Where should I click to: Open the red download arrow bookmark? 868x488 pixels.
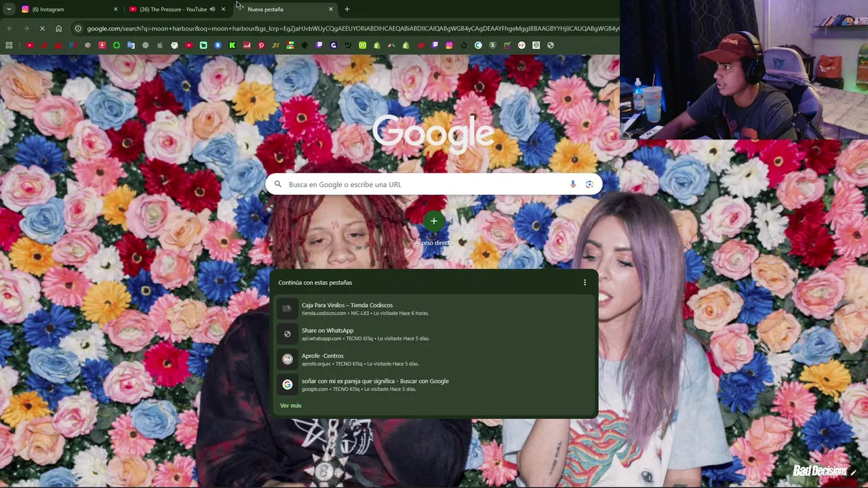pos(102,45)
